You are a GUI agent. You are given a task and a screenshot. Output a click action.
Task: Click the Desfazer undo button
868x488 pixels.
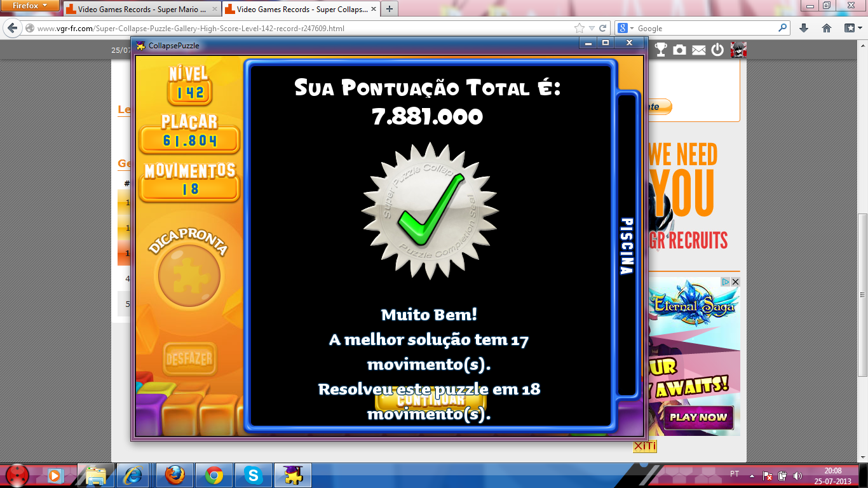(189, 359)
